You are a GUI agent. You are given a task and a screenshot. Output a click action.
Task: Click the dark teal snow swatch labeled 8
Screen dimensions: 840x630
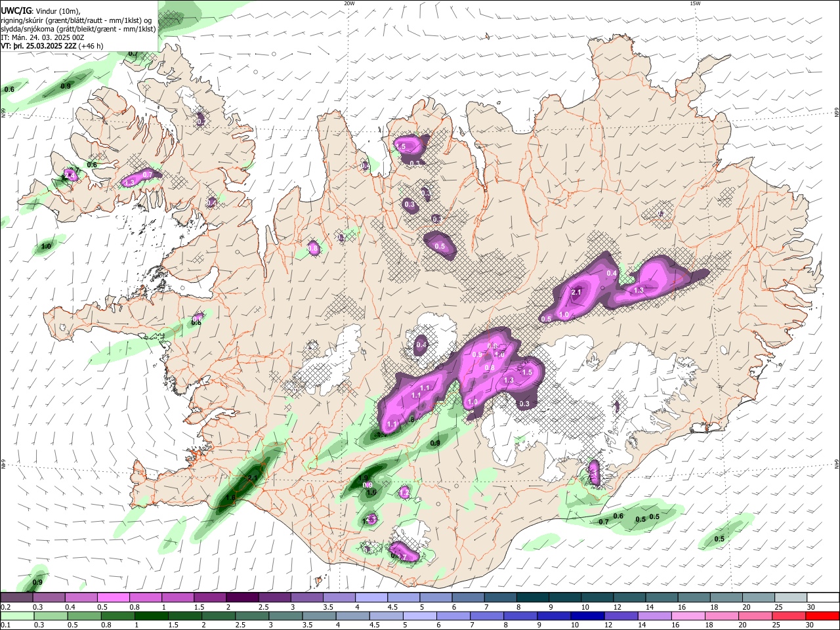point(532,597)
